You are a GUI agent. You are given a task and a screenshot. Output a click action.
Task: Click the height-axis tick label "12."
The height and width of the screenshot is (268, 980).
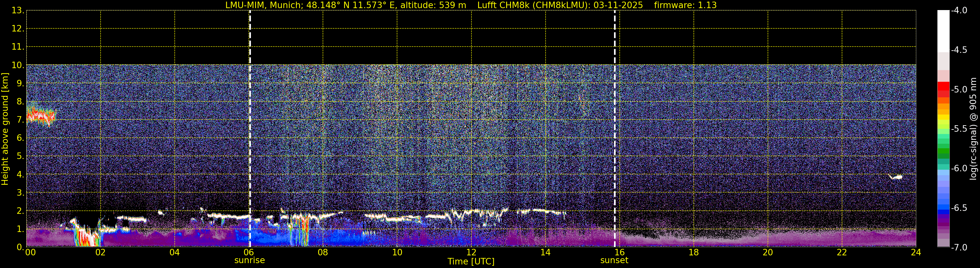pyautogui.click(x=18, y=29)
